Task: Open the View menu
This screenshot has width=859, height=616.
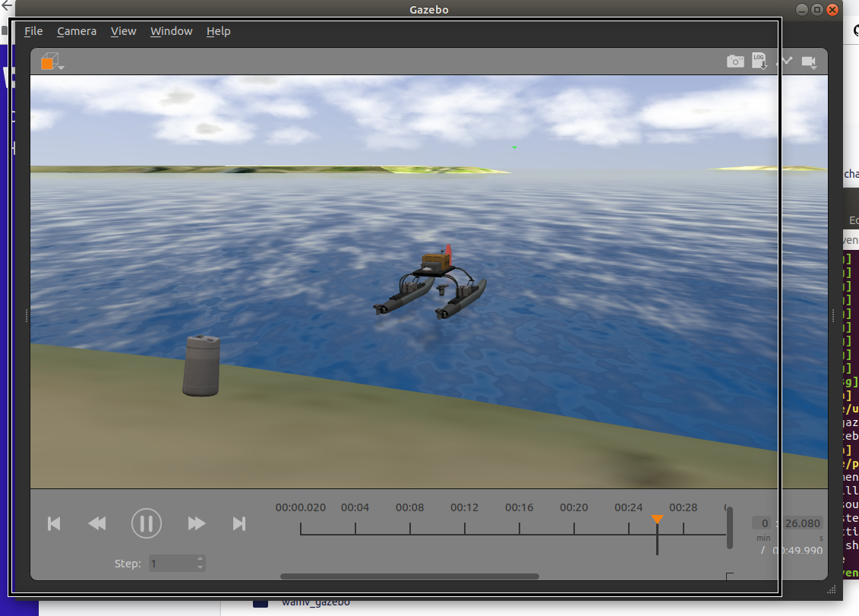Action: point(124,31)
